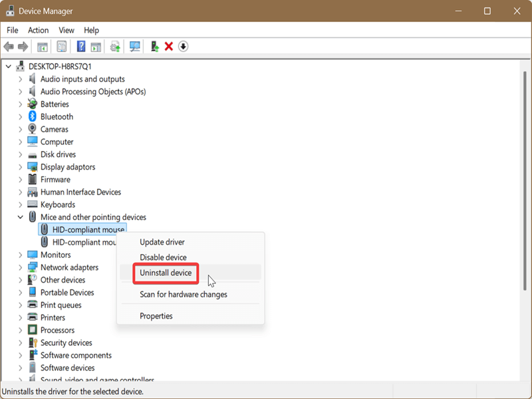Screen dimensions: 532x399
Task: Click the DESKTOP-H8RS7Q1 root label
Action: (x=60, y=66)
